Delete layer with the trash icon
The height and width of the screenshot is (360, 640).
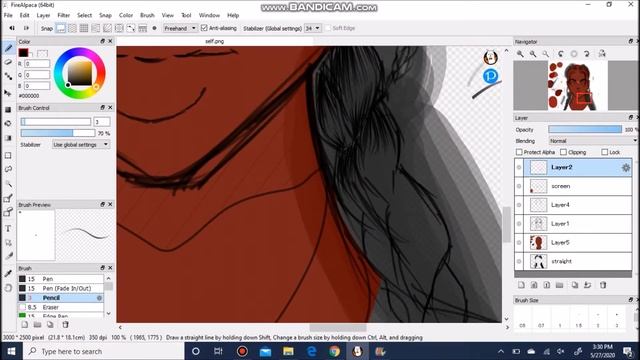click(603, 285)
